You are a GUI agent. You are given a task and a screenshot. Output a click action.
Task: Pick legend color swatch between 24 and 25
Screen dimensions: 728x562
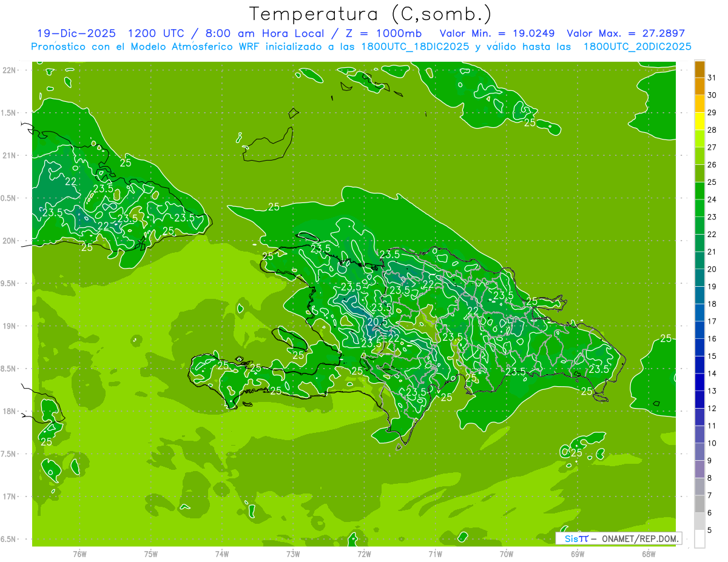click(699, 191)
